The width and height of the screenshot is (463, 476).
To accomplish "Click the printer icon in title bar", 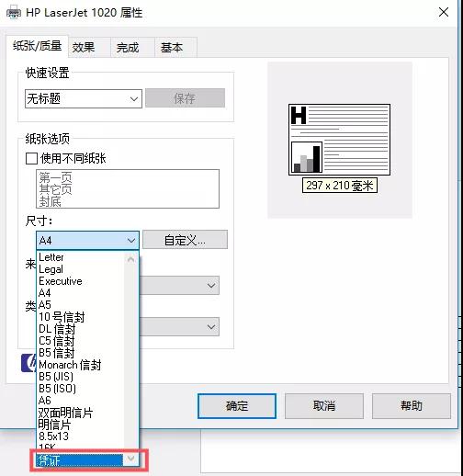I will (x=14, y=13).
